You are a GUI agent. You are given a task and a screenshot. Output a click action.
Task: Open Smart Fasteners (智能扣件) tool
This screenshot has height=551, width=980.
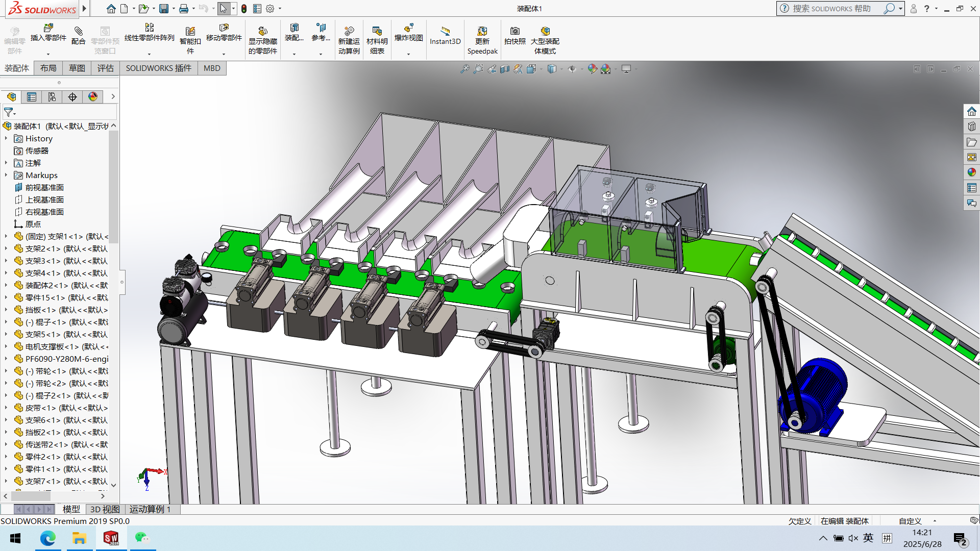pyautogui.click(x=190, y=40)
